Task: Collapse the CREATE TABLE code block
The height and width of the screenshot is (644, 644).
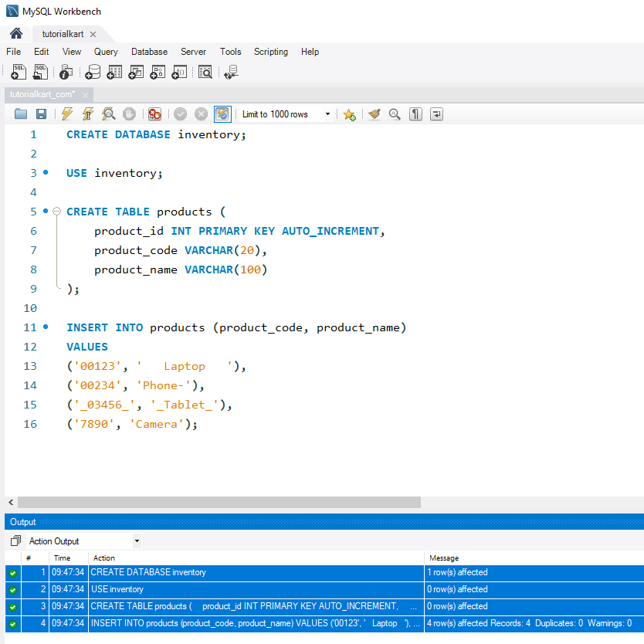Action: (x=57, y=211)
